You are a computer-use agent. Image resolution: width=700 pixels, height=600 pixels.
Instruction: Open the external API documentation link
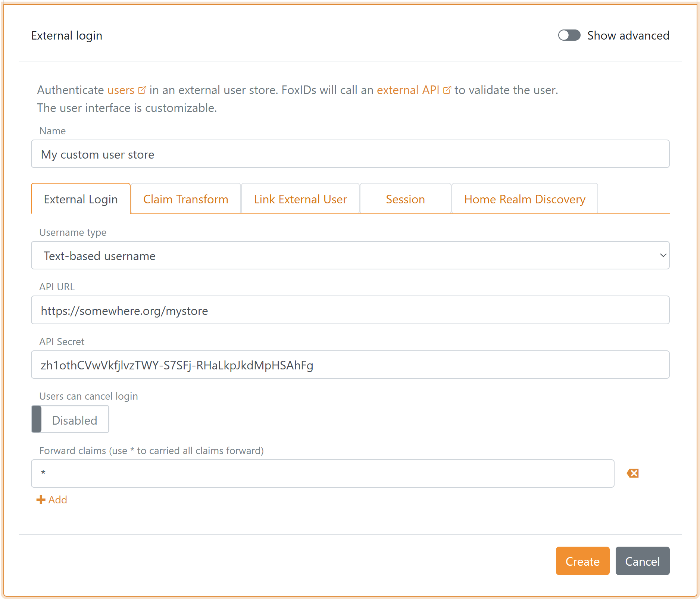(x=408, y=90)
